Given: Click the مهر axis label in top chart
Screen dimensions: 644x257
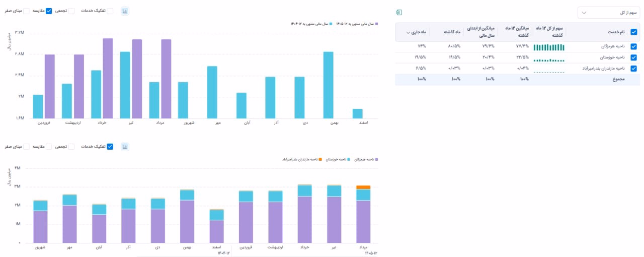Looking at the screenshot, I should 217,122.
